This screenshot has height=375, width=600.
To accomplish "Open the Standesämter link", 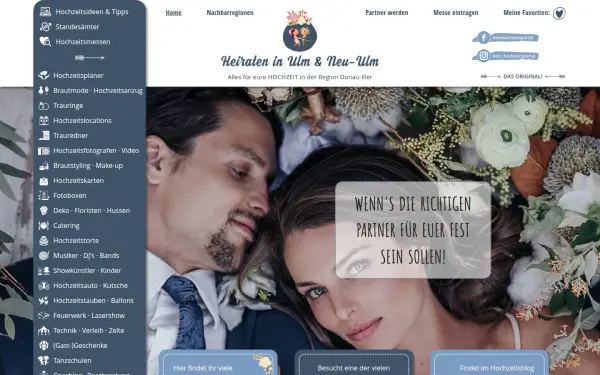I will coord(77,26).
